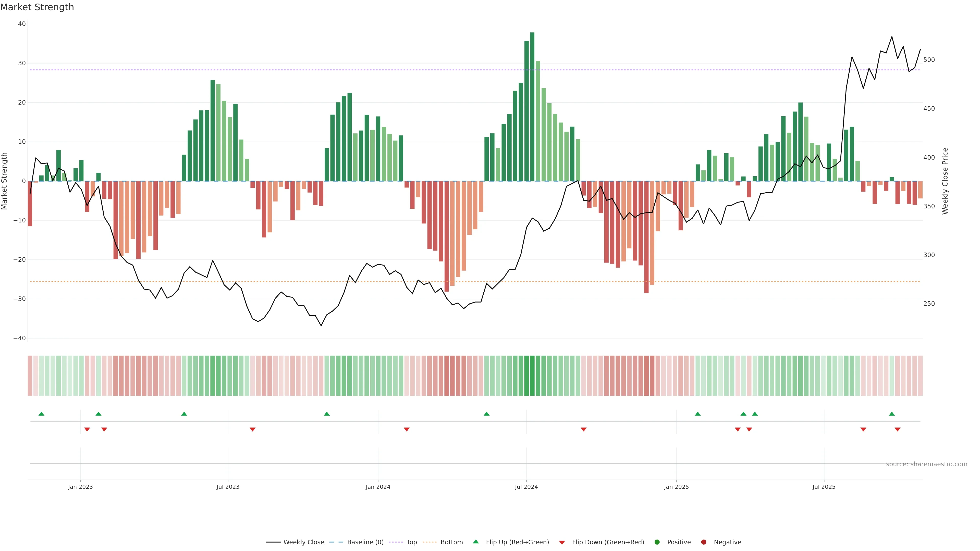Click the tallest green bar near Jul 2024
This screenshot has height=551, width=980.
(x=532, y=106)
